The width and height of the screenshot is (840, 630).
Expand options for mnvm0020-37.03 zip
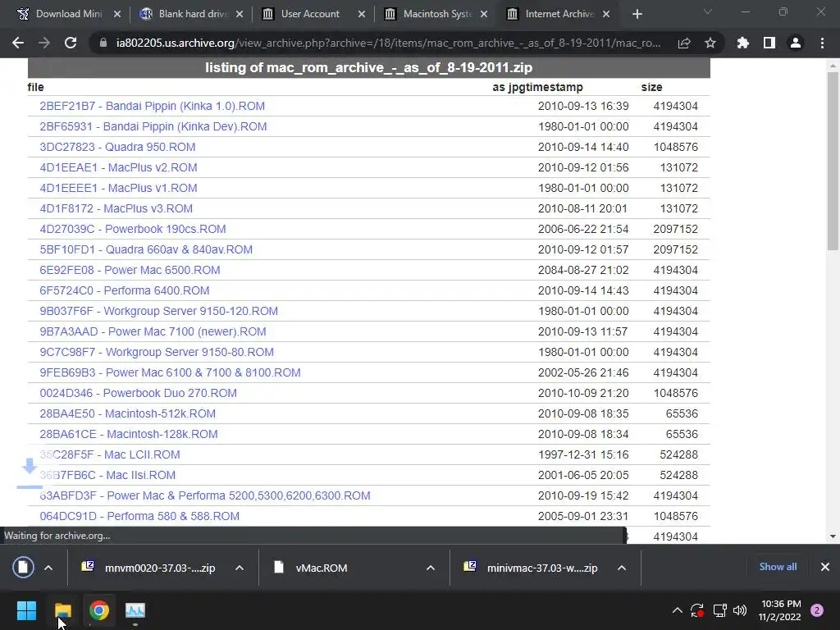[x=240, y=568]
